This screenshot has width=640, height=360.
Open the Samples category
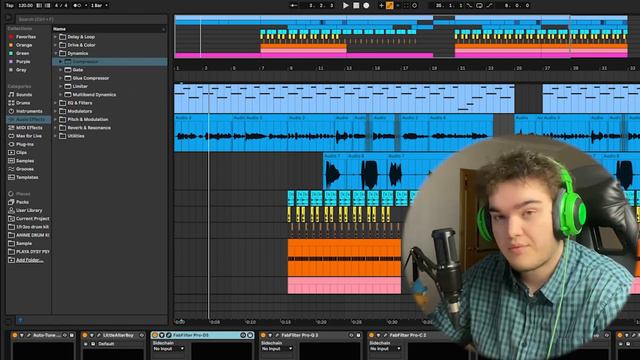tap(24, 161)
